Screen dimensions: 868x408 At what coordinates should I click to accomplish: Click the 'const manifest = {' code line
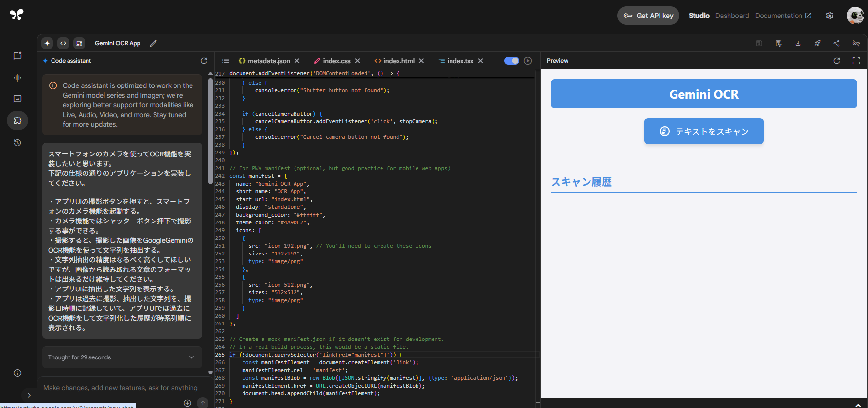258,176
